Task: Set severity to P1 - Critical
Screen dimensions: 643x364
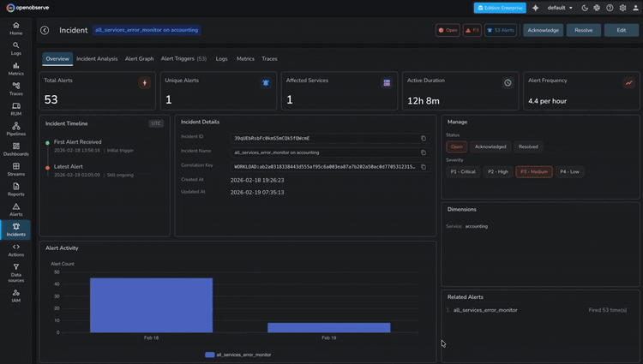Action: 463,171
